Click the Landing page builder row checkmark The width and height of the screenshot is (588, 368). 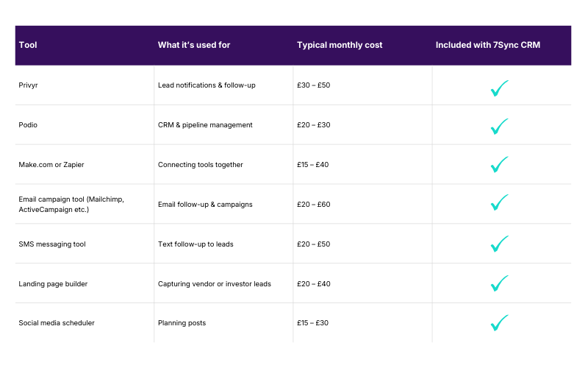click(x=500, y=283)
